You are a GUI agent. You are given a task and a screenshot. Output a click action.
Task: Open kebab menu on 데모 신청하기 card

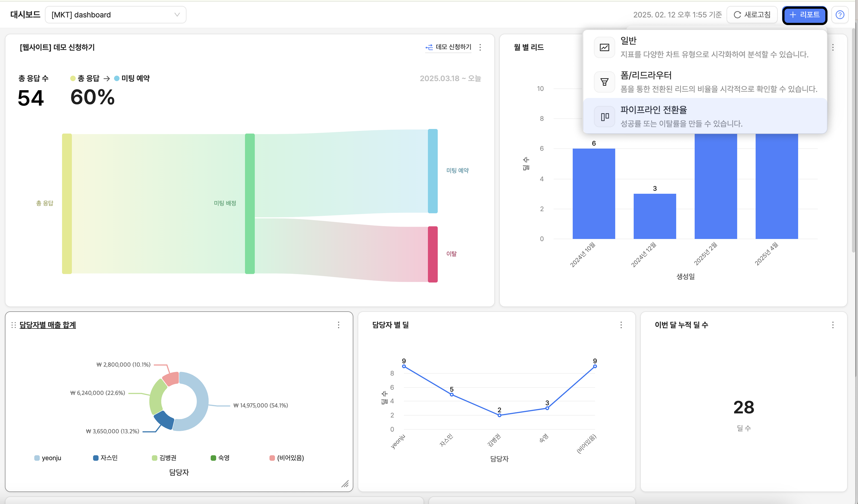(x=480, y=47)
